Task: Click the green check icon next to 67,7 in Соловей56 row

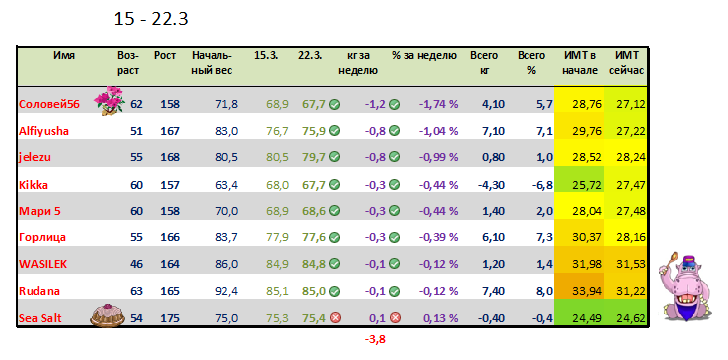Action: pos(335,105)
